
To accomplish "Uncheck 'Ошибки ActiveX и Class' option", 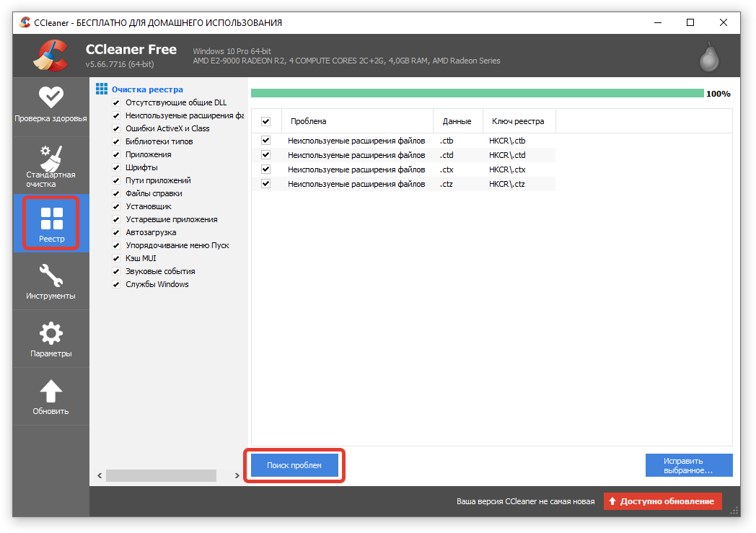I will [x=116, y=128].
